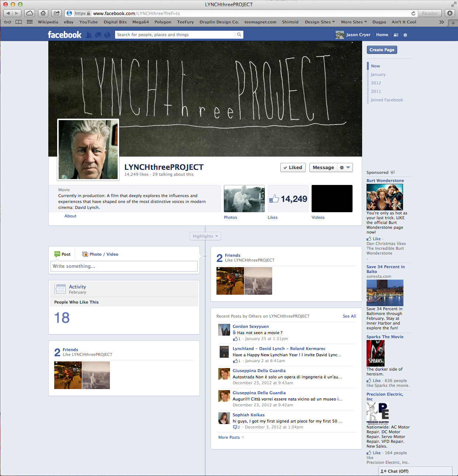The image size is (458, 476).
Task: Click the Share button in the toolbar
Action: (x=56, y=13)
